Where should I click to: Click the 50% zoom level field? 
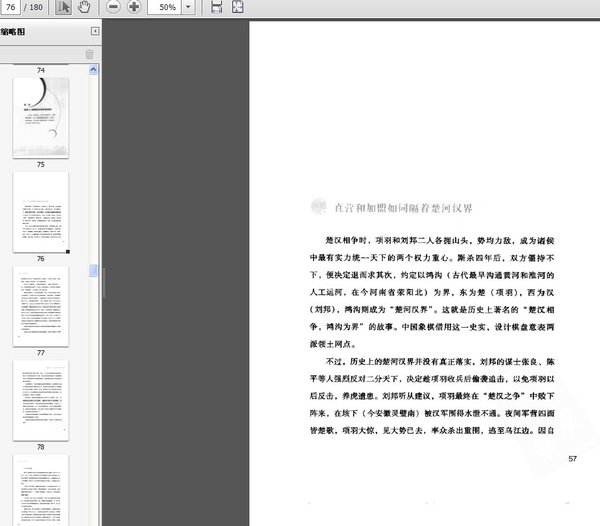click(165, 7)
